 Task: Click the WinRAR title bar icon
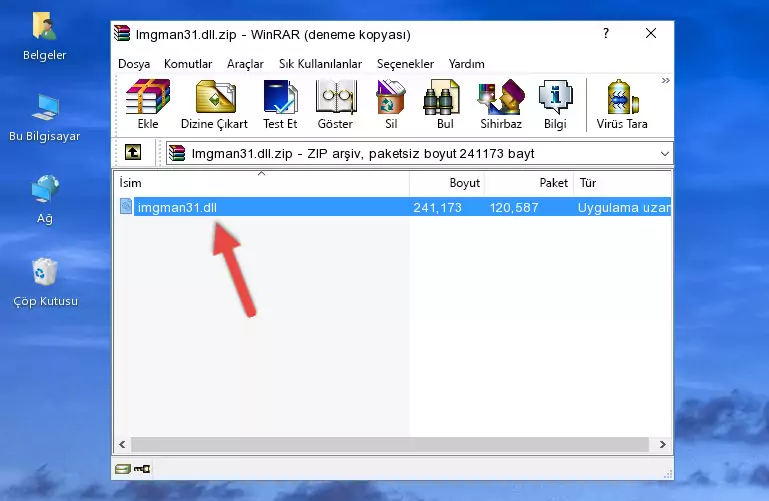point(122,33)
